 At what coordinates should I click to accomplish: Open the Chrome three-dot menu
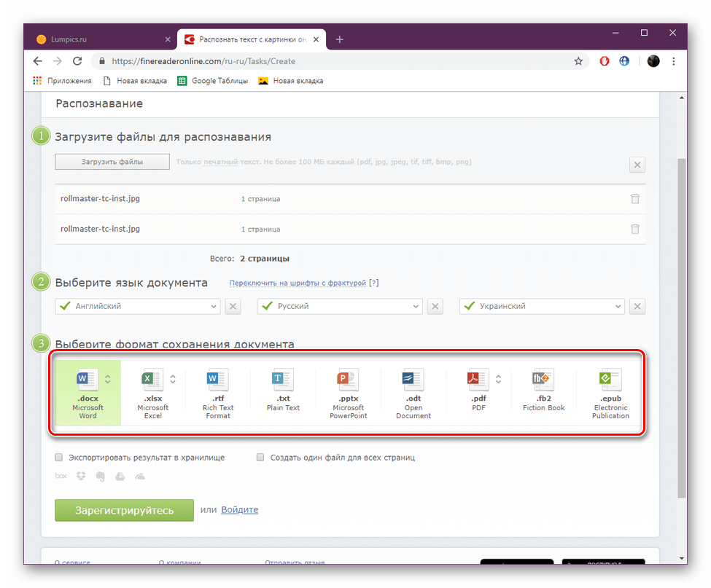click(x=673, y=61)
